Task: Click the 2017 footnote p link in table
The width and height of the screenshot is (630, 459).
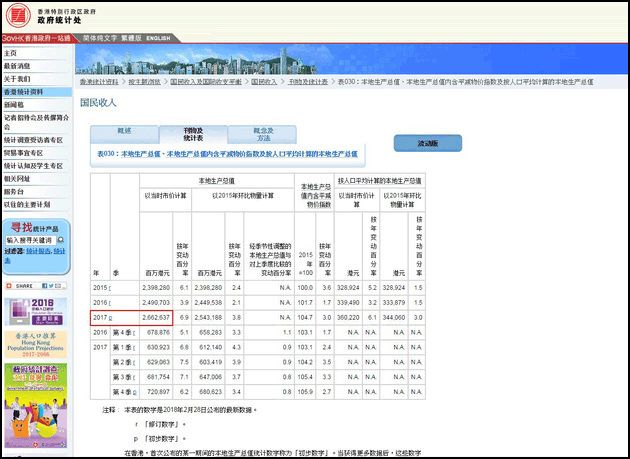Action: pos(112,316)
